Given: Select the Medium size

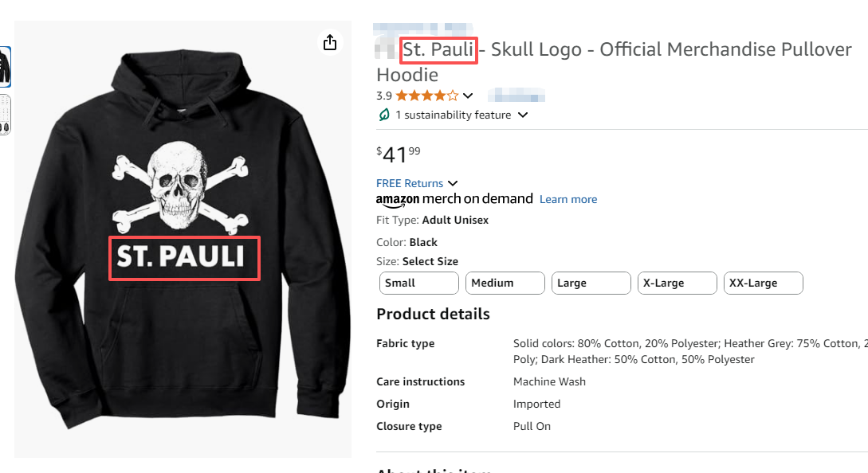Looking at the screenshot, I should point(505,283).
